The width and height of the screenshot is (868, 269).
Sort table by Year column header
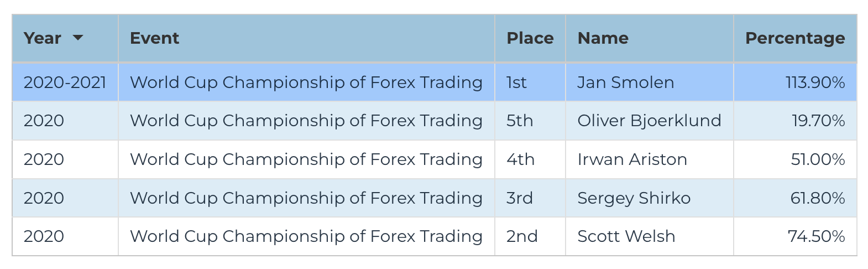click(65, 38)
